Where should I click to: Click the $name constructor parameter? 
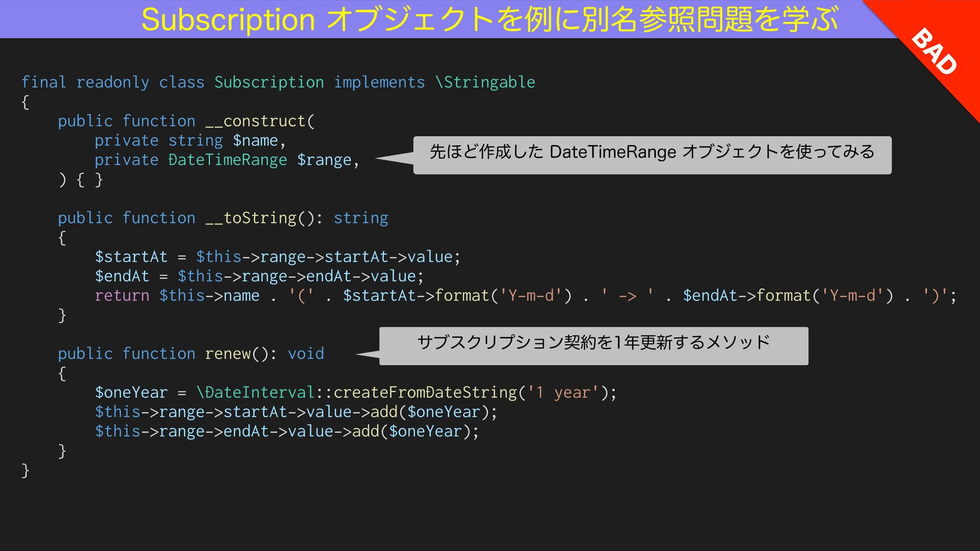point(255,140)
